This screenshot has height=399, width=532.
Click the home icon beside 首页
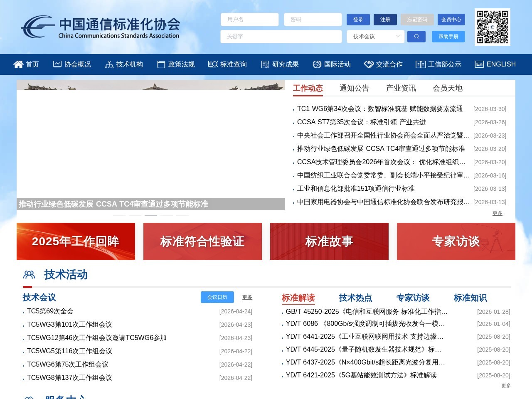pyautogui.click(x=19, y=64)
